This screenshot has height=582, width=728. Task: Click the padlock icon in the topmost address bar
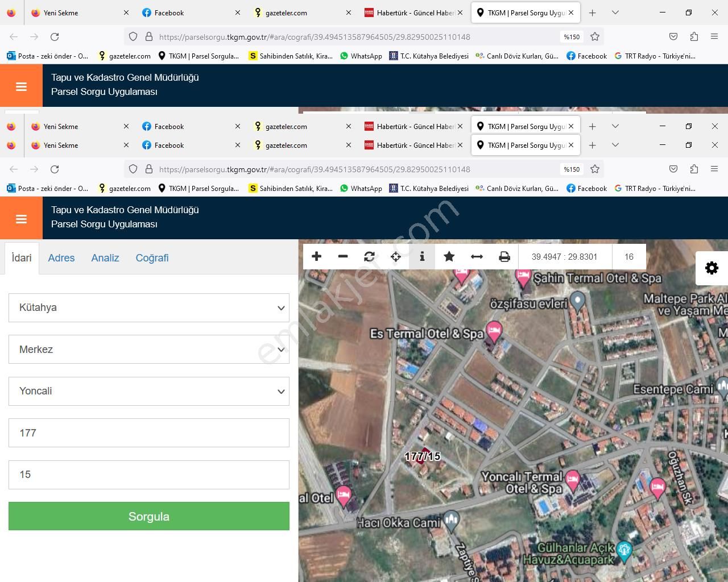point(149,36)
